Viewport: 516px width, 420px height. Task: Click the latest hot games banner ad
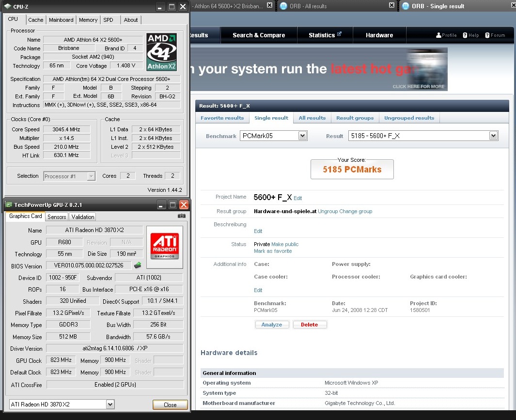(x=319, y=69)
